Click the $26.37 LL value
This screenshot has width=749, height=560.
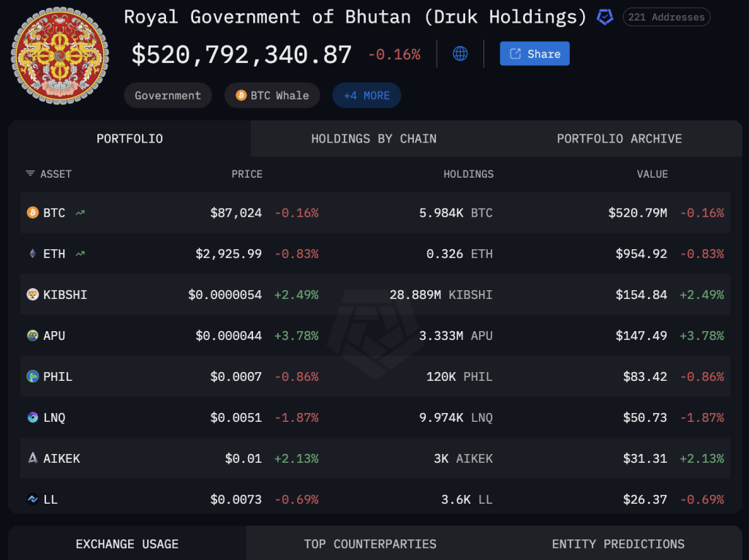645,500
